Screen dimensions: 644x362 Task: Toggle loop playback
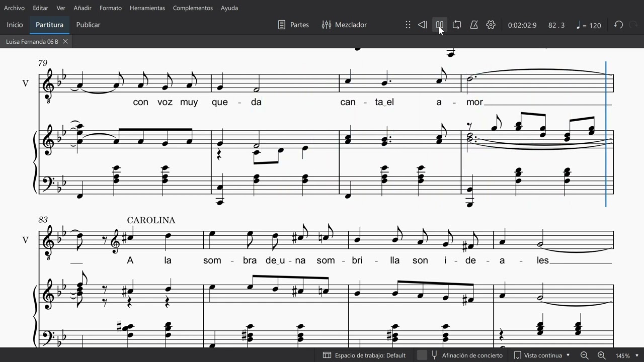point(457,25)
